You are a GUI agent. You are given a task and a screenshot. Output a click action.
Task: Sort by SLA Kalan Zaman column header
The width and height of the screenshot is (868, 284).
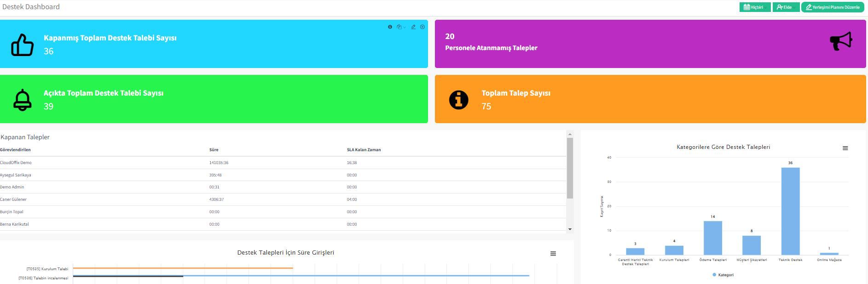click(x=364, y=150)
